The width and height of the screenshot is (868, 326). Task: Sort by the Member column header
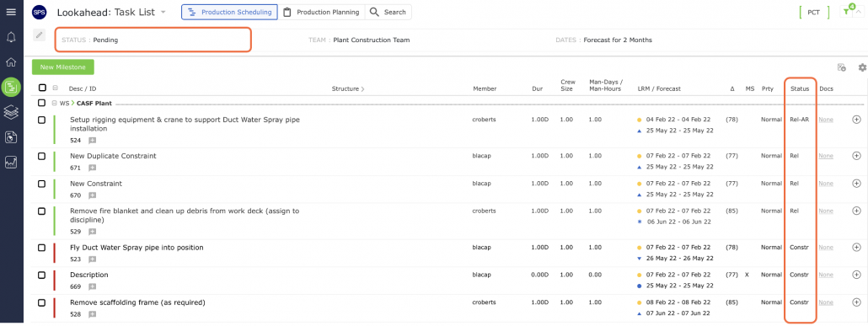click(x=485, y=88)
